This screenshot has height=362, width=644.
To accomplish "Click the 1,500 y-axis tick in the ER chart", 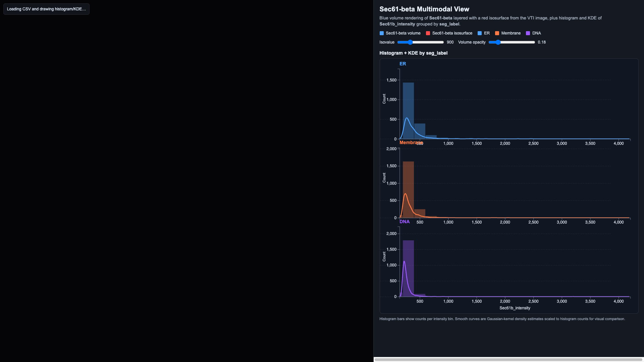I will [391, 80].
